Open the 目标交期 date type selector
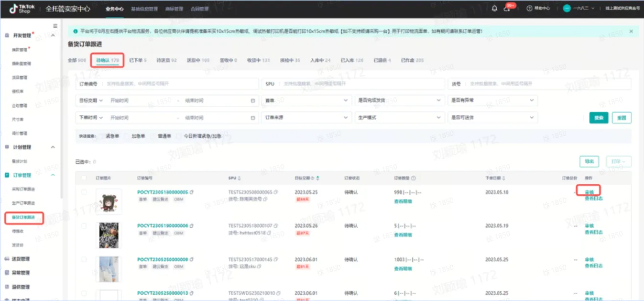 click(x=91, y=100)
